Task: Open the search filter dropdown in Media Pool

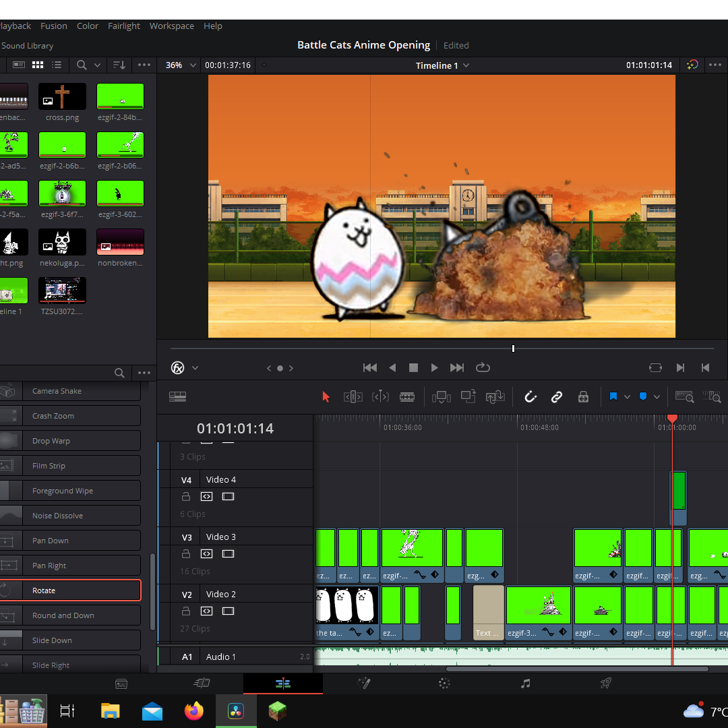Action: coord(98,65)
